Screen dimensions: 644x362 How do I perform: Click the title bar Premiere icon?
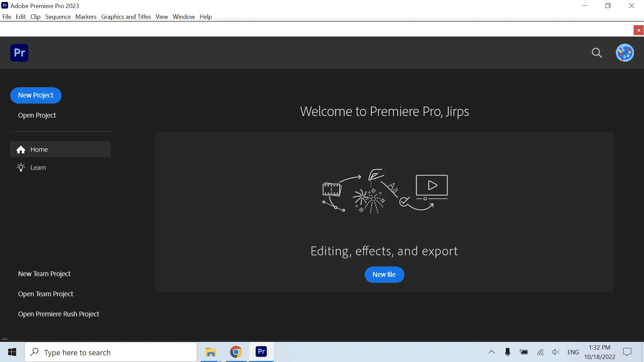tap(5, 5)
